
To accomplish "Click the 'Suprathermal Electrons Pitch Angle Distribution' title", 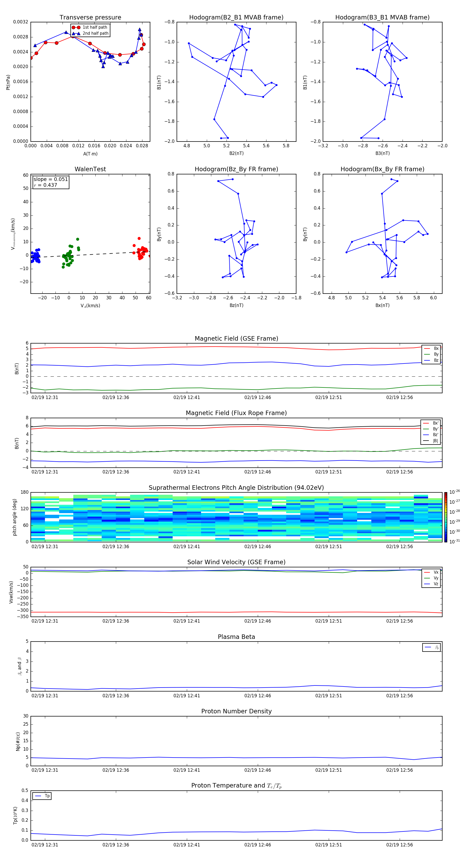I will point(236,488).
